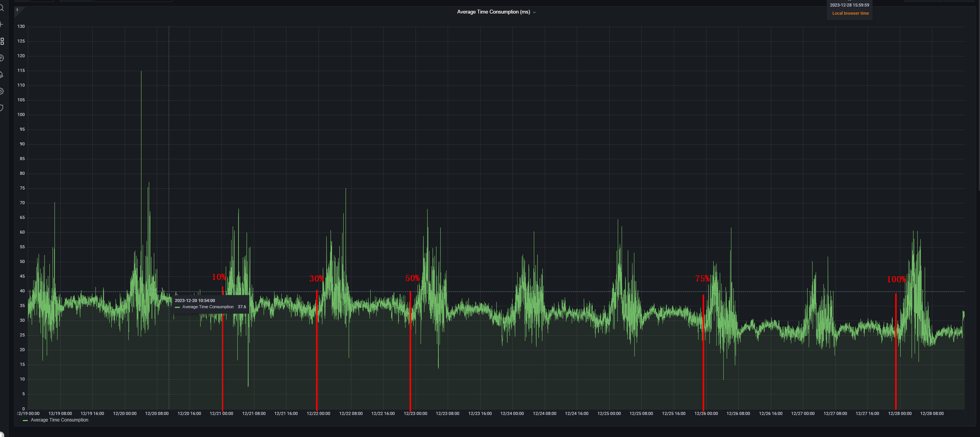Click the tooltip timestamp '2023-12-20 10:54:00'
The width and height of the screenshot is (980, 437).
click(x=195, y=300)
